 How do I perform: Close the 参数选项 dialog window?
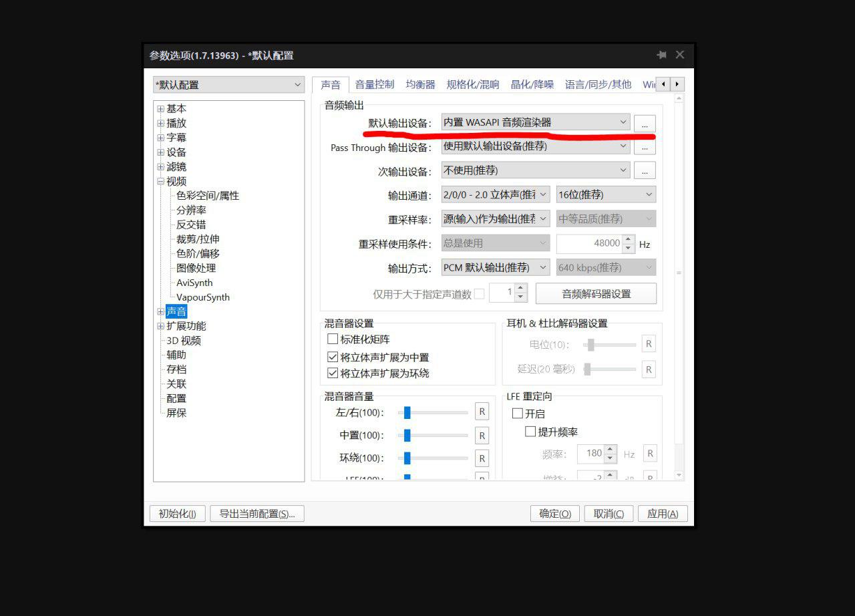(679, 55)
